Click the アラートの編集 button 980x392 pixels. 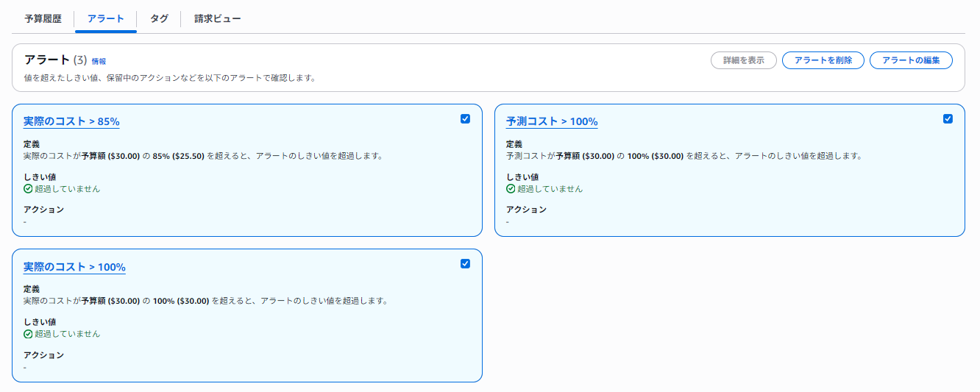911,60
